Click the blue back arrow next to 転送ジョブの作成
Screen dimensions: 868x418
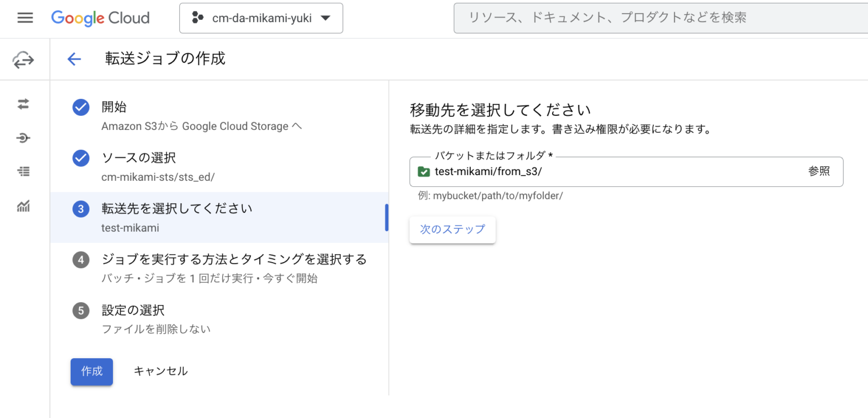pos(74,59)
